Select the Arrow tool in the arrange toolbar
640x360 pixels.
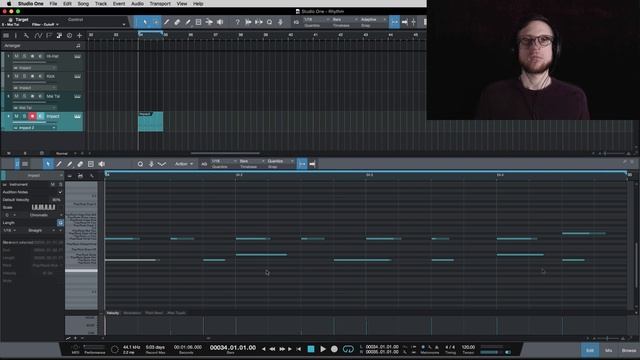145,22
